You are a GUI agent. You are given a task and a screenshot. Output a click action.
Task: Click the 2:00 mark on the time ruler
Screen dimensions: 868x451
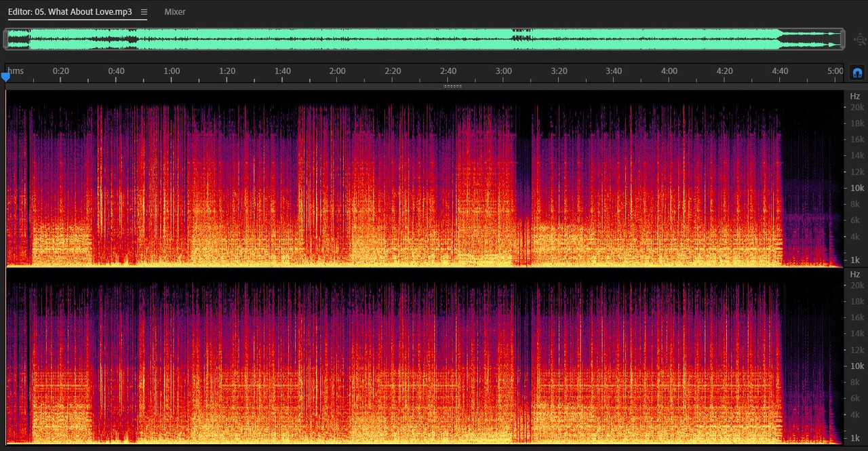[x=337, y=71]
